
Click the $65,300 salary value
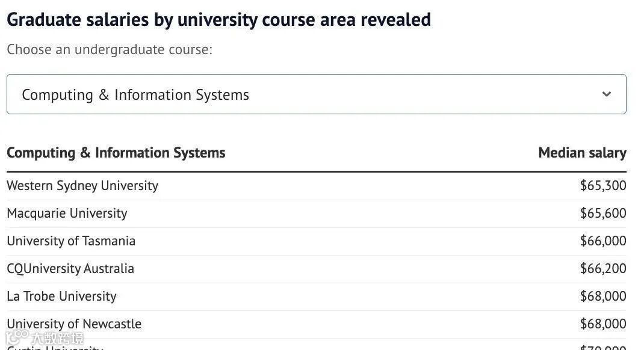pos(603,185)
